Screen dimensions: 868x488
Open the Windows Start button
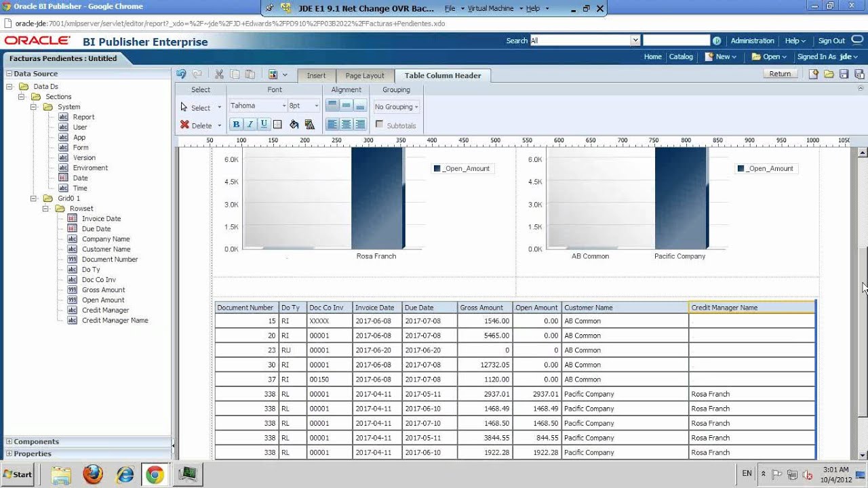click(x=18, y=474)
